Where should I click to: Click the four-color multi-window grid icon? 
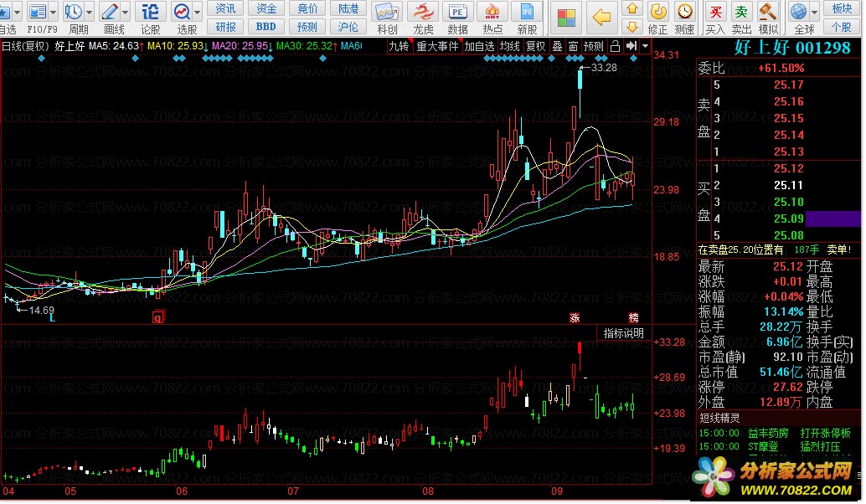[x=566, y=18]
